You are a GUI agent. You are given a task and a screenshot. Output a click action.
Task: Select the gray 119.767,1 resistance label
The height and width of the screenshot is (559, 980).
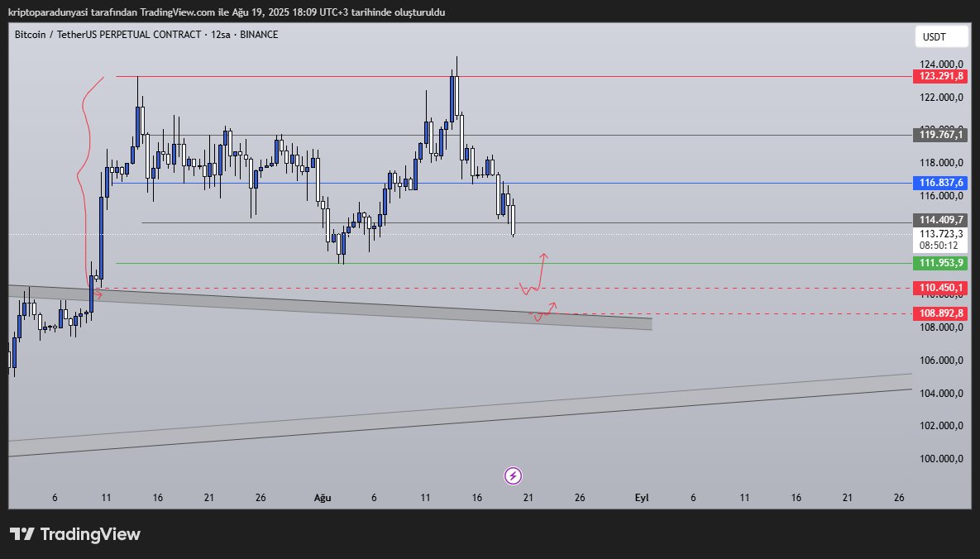(x=940, y=135)
